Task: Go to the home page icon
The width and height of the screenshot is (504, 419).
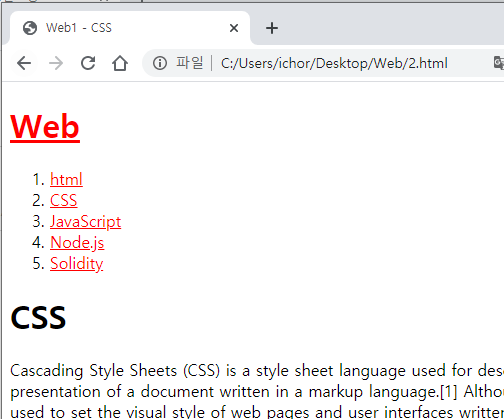Action: coord(120,63)
